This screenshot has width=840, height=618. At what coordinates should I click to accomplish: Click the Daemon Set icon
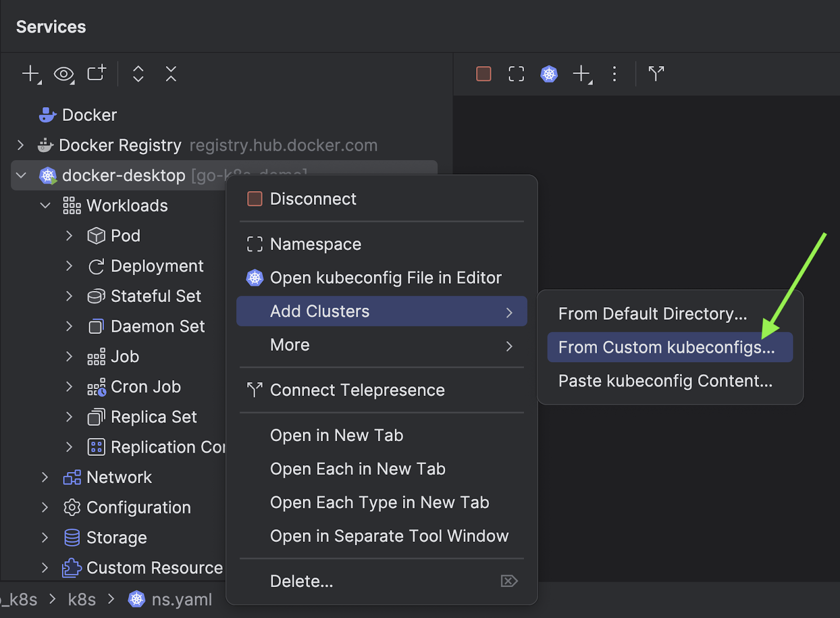coord(96,327)
